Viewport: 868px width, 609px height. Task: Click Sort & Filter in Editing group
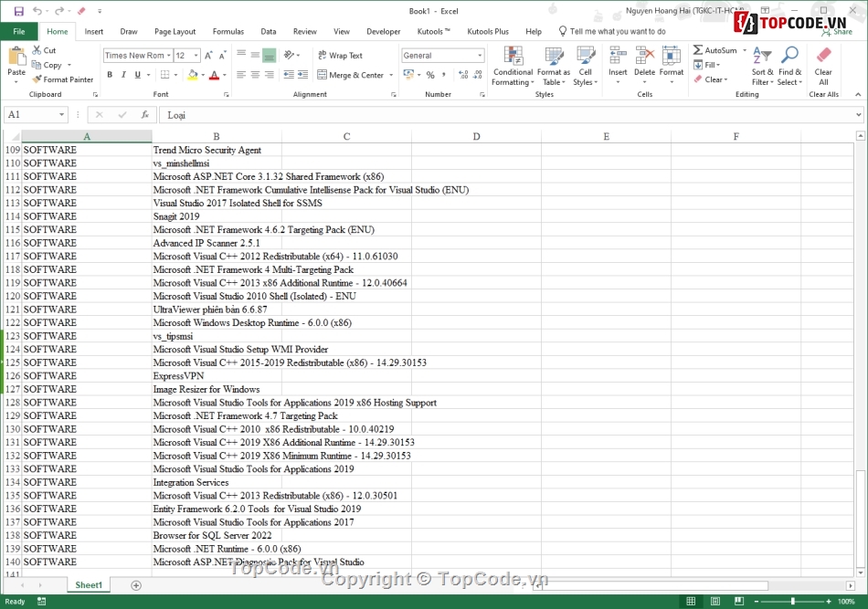[762, 66]
